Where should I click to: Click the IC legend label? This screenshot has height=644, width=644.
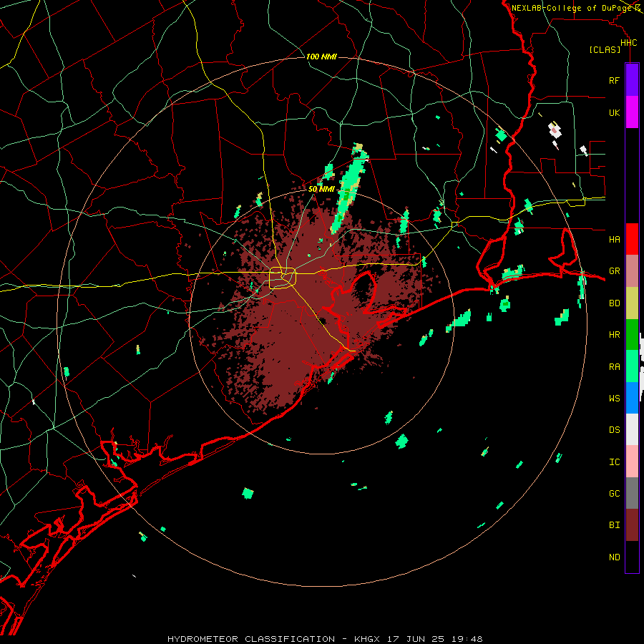coord(614,462)
